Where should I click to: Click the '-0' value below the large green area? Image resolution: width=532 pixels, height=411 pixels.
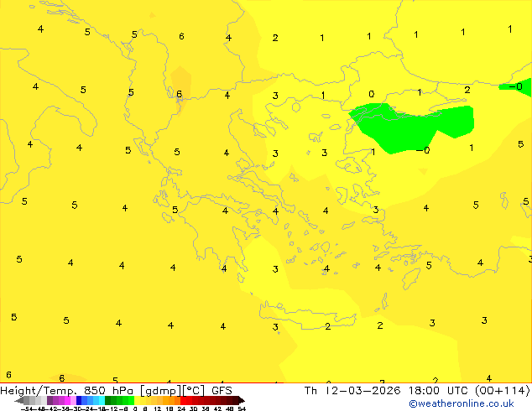coord(423,150)
